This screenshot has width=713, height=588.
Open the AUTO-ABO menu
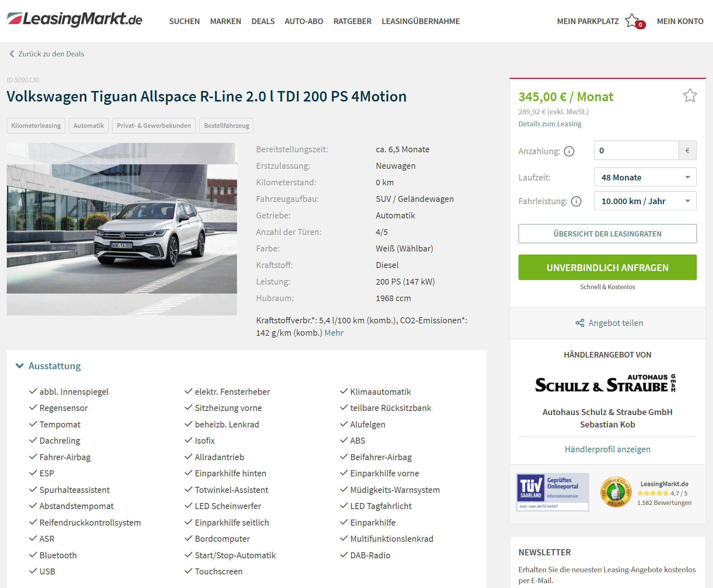click(x=304, y=21)
